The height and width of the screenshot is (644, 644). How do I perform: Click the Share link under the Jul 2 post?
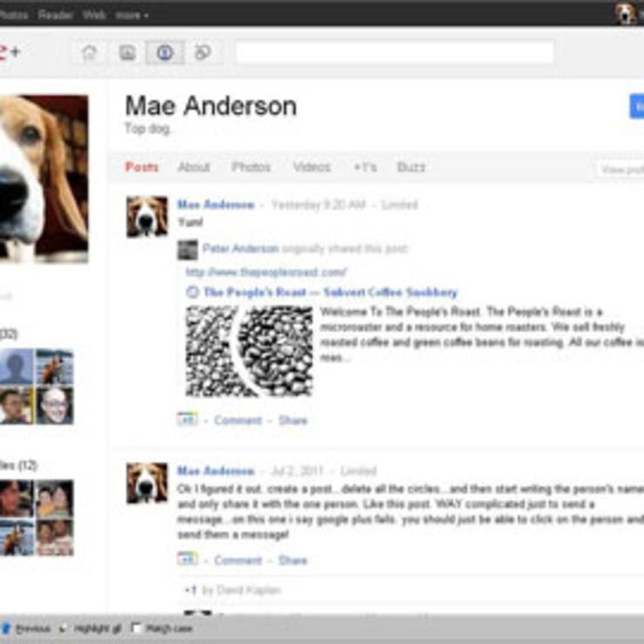(292, 560)
